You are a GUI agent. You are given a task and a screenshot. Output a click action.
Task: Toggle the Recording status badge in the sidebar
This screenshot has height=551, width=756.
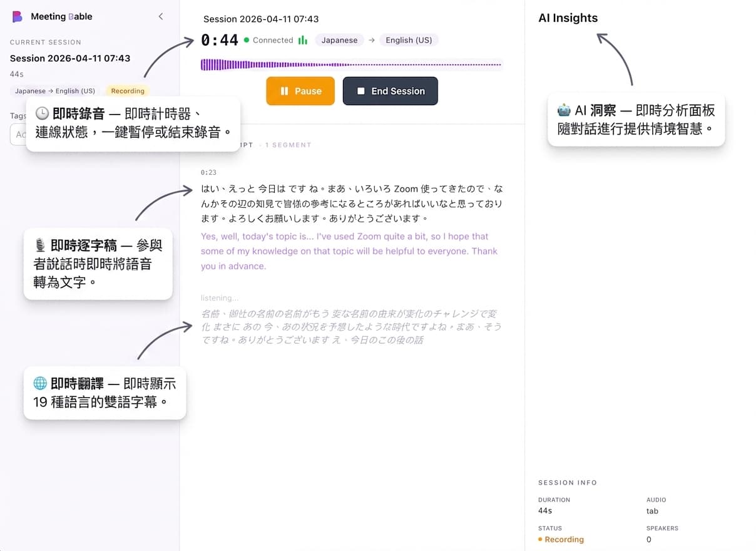pos(126,90)
